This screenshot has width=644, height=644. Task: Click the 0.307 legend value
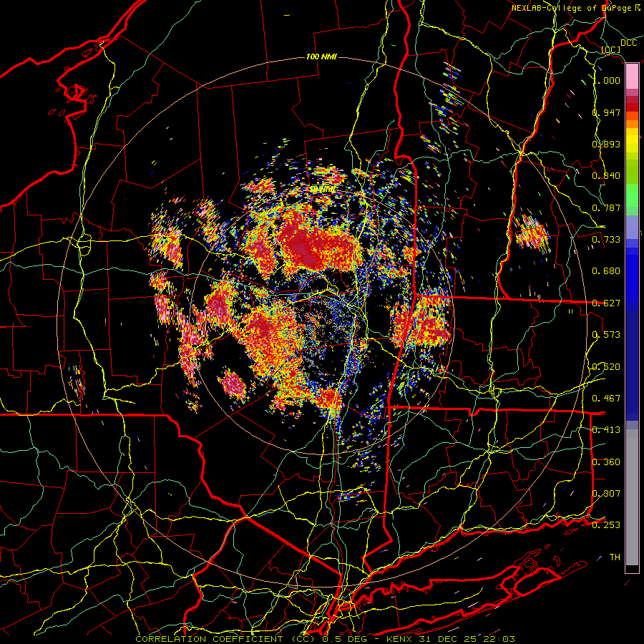coord(606,494)
